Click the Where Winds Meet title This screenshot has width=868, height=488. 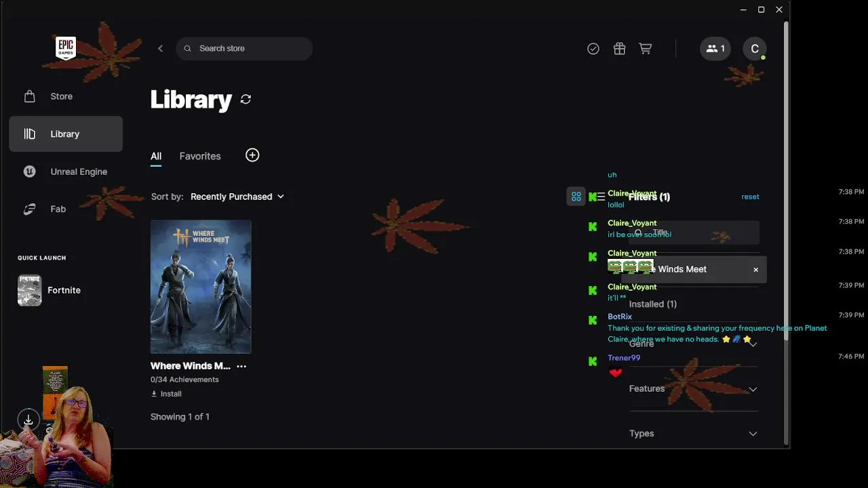tap(191, 366)
